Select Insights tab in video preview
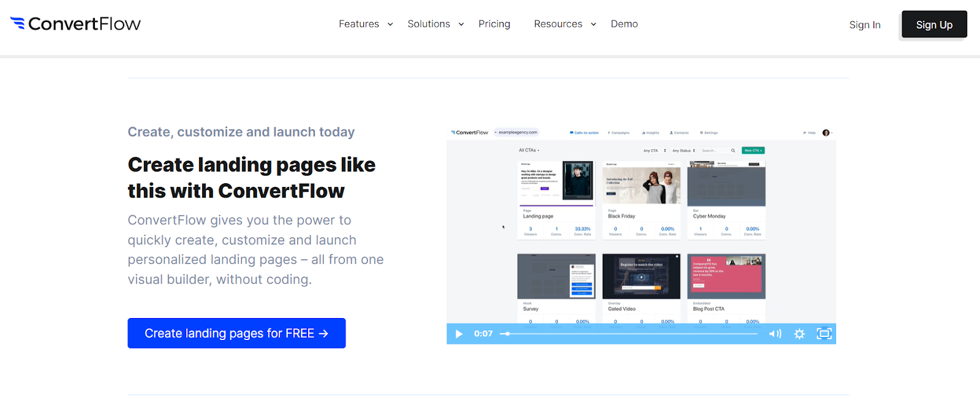The height and width of the screenshot is (413, 980). (650, 132)
